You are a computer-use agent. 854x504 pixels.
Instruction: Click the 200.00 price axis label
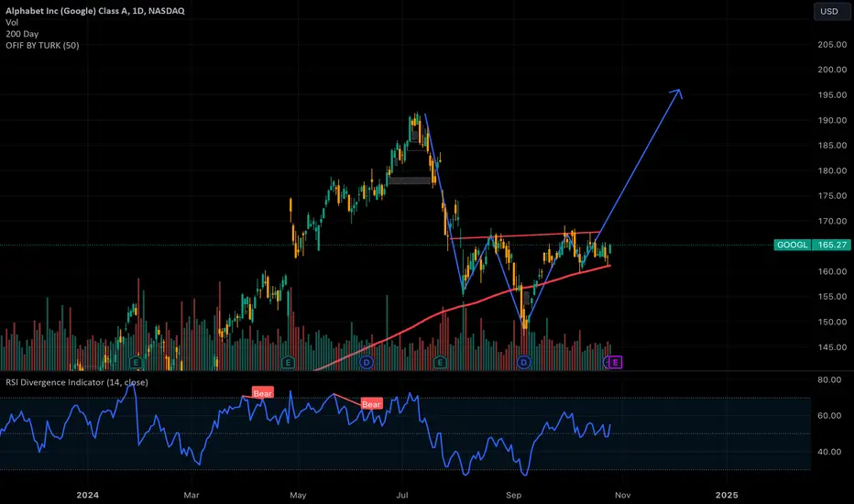(x=832, y=70)
